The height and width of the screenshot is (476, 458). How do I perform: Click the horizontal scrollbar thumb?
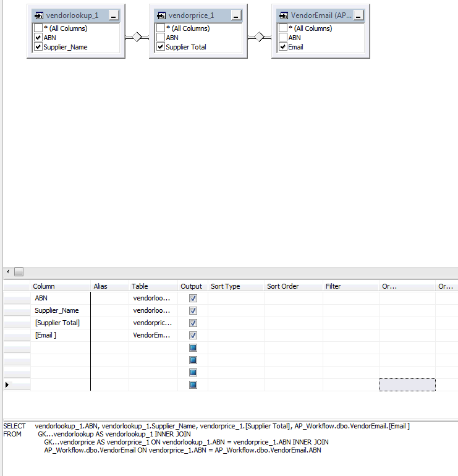click(x=19, y=272)
